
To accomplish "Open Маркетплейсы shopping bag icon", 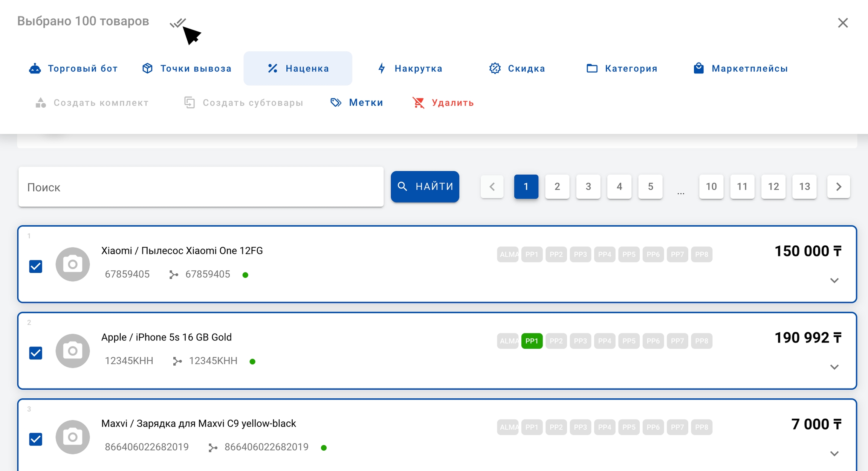I will (x=698, y=69).
